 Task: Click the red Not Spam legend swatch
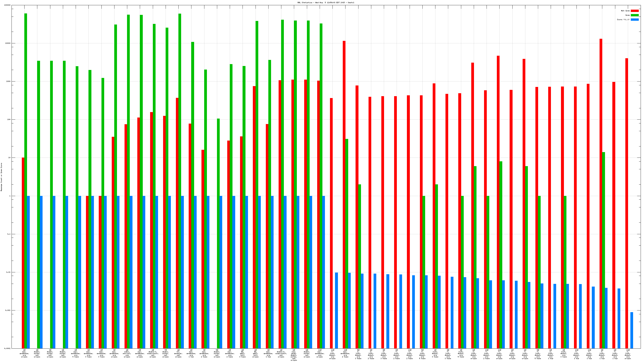point(635,11)
